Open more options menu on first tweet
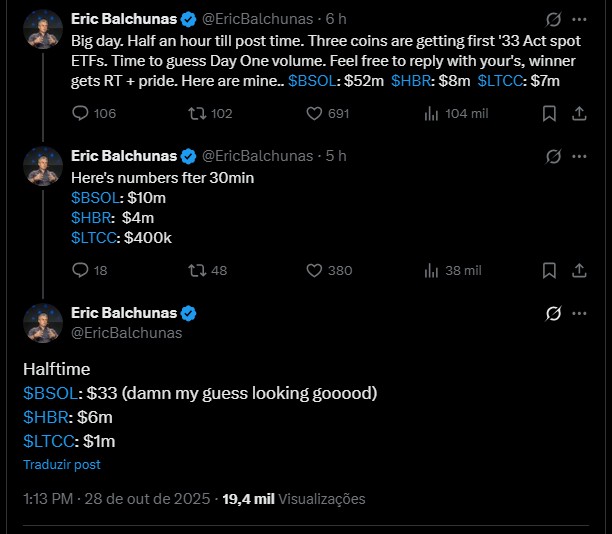The image size is (612, 534). [x=579, y=19]
